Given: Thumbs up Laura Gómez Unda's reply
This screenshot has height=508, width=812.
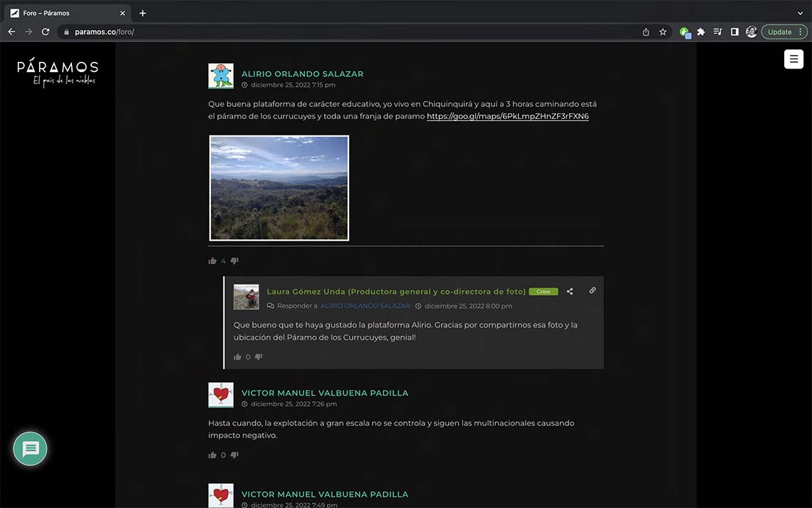Looking at the screenshot, I should tap(238, 357).
